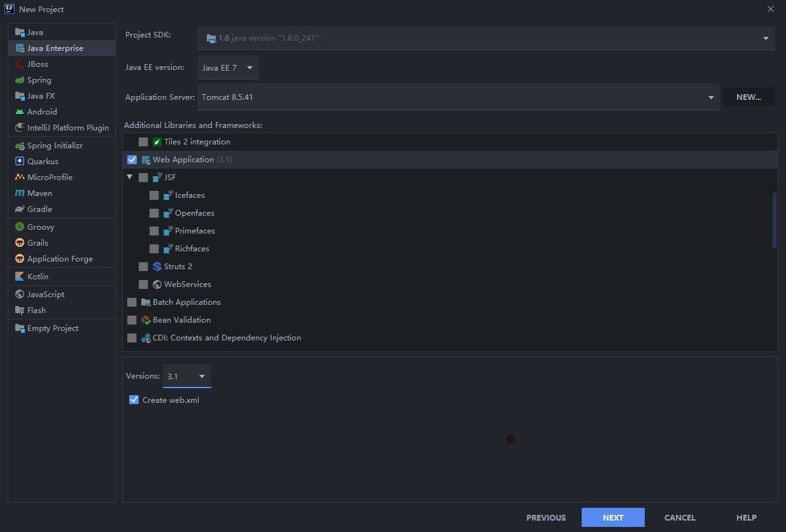The image size is (786, 532).
Task: Toggle the Create web.xml checkbox
Action: pos(134,400)
